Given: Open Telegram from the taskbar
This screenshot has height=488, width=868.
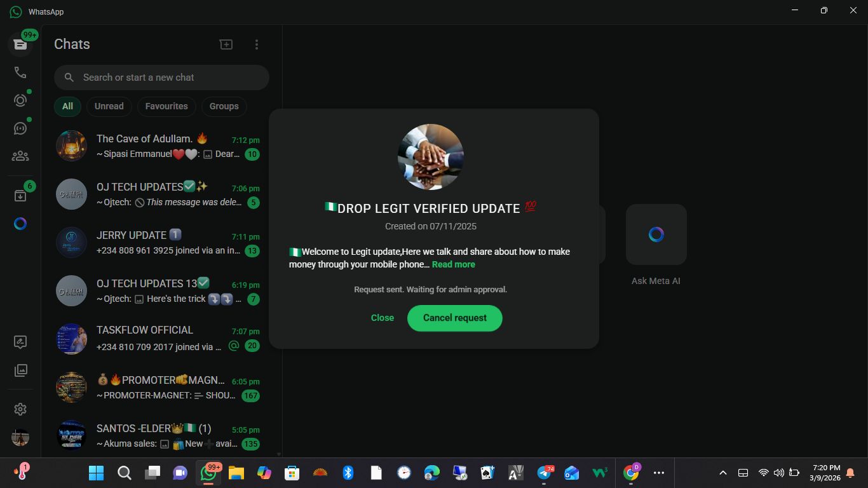Looking at the screenshot, I should (544, 473).
